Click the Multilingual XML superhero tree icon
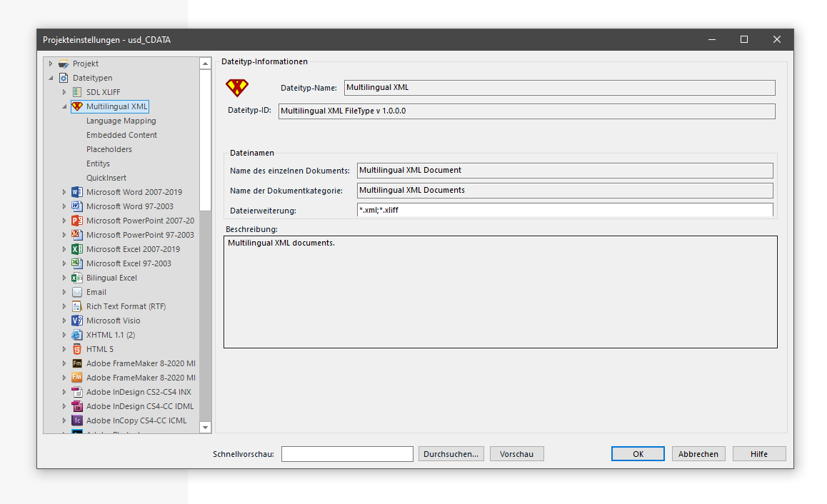This screenshot has height=504, width=827. (x=77, y=106)
